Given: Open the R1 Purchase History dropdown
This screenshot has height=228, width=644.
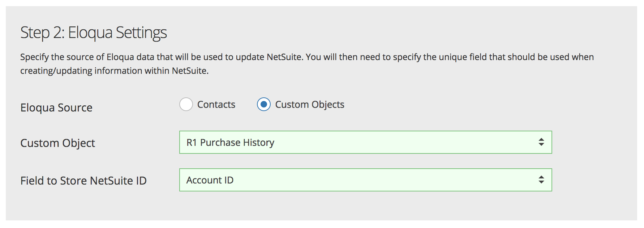Looking at the screenshot, I should coord(365,142).
